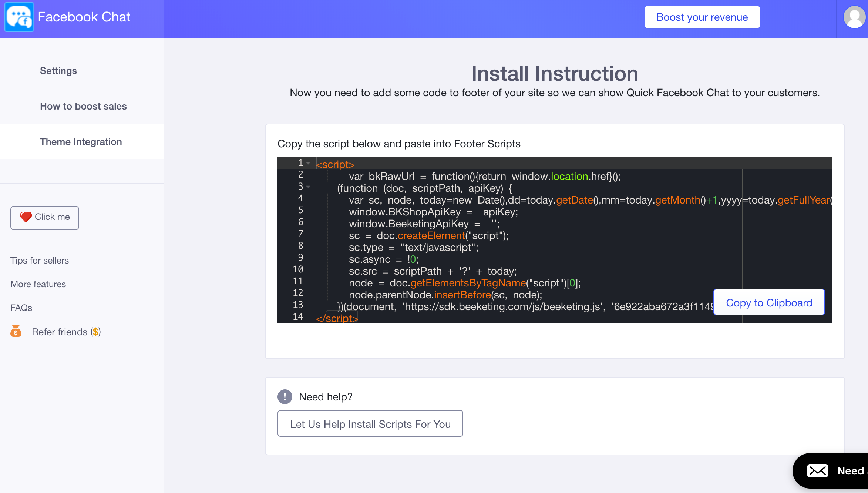This screenshot has height=493, width=868.
Task: Click the red heart icon
Action: pyautogui.click(x=26, y=217)
